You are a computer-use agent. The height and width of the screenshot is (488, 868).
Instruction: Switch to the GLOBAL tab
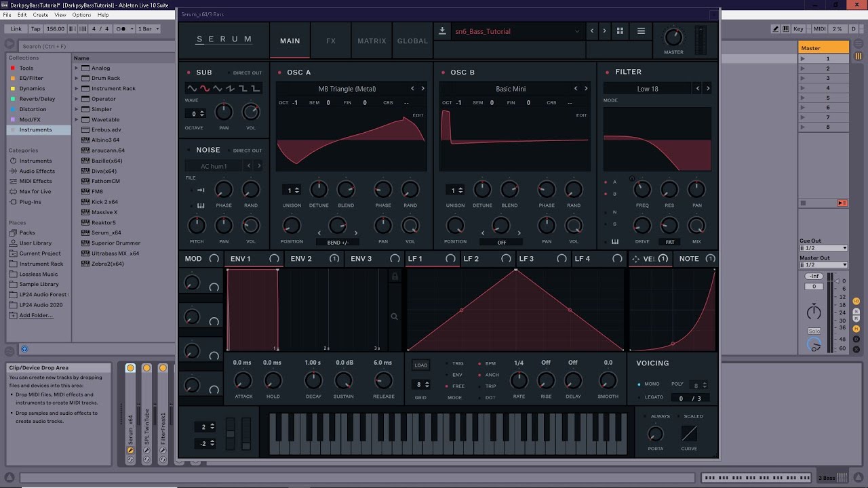tap(412, 41)
